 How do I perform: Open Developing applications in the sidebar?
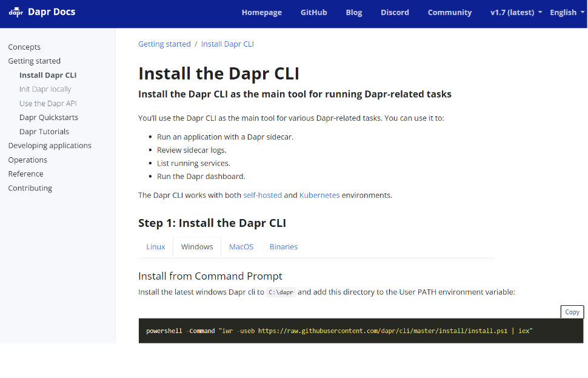tap(50, 146)
